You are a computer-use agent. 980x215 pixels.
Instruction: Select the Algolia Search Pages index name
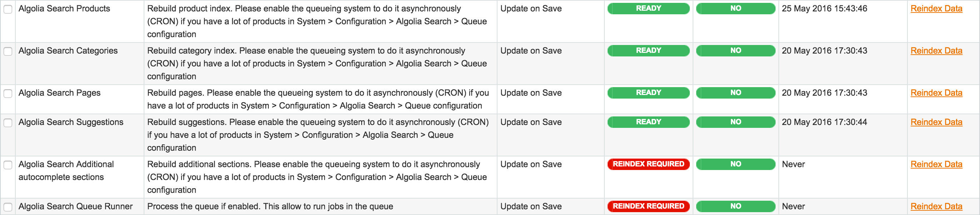coord(59,93)
